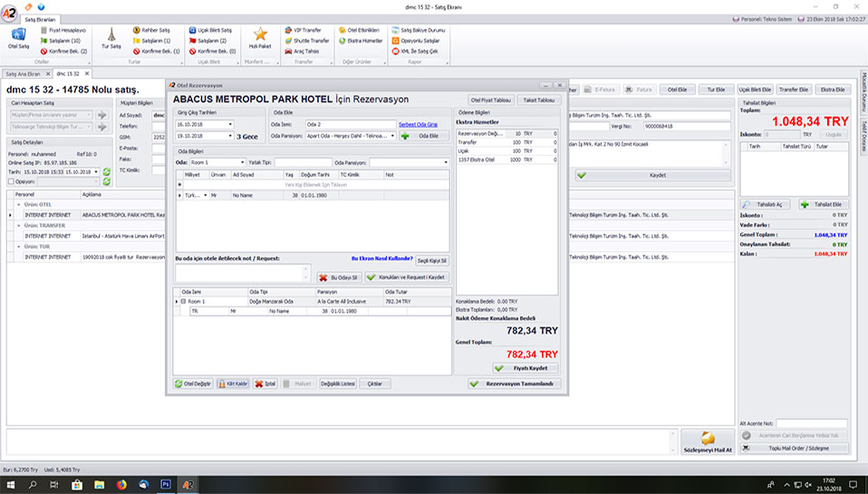Click the green refresh icon beside Tarih
The height and width of the screenshot is (494, 868).
[x=107, y=172]
